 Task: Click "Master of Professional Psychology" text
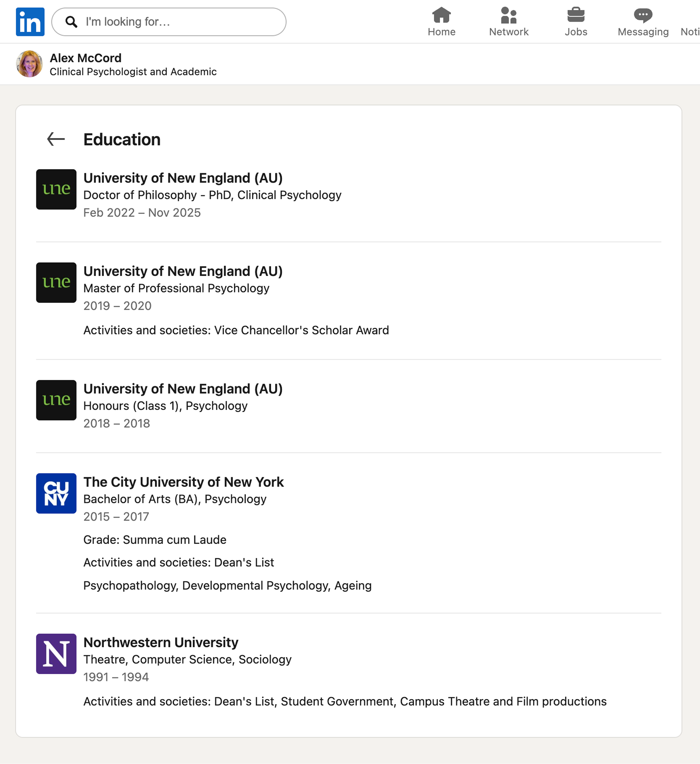click(x=176, y=288)
